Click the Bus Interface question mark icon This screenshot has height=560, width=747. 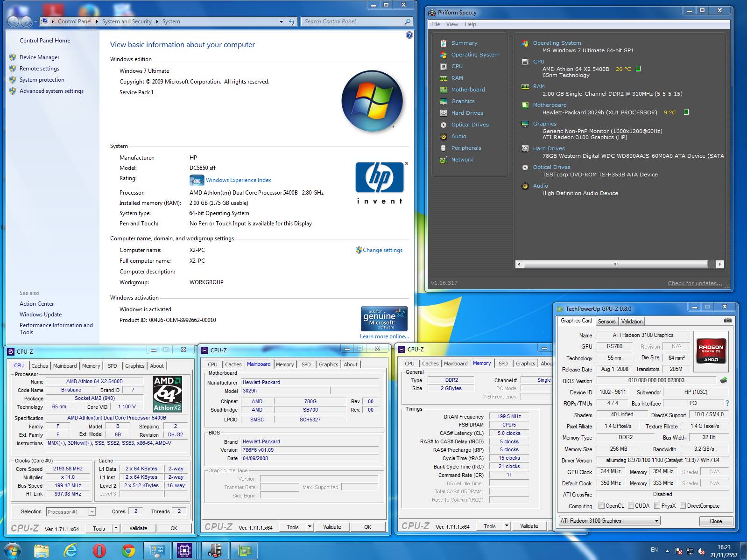[727, 403]
